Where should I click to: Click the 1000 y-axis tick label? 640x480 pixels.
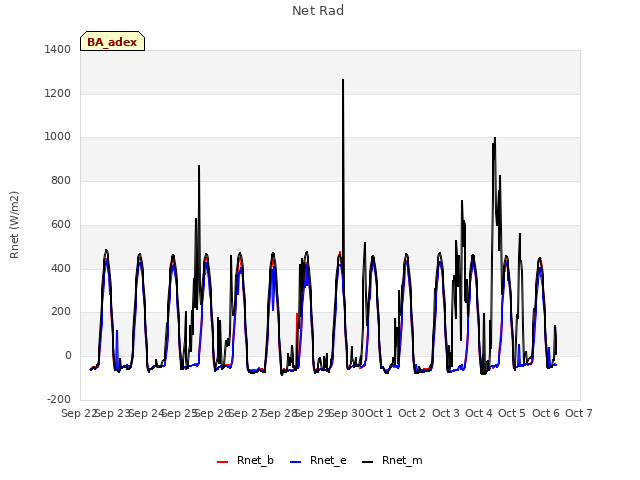(58, 137)
